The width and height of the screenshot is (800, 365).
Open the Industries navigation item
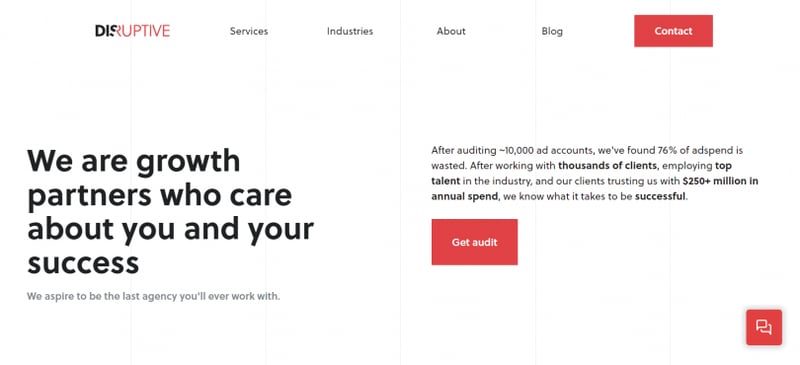[x=350, y=31]
